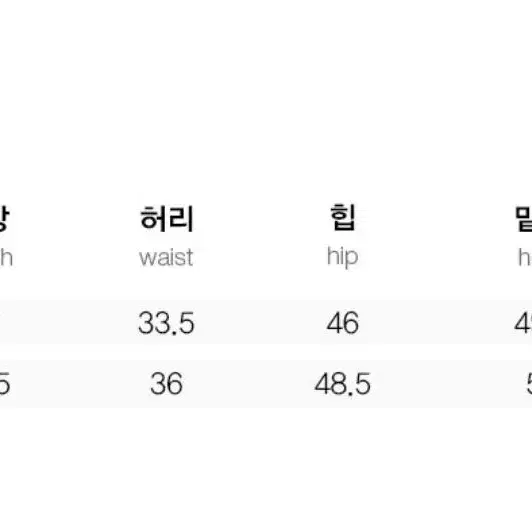The width and height of the screenshot is (532, 532).
Task: Select the hip value 46
Action: [343, 323]
